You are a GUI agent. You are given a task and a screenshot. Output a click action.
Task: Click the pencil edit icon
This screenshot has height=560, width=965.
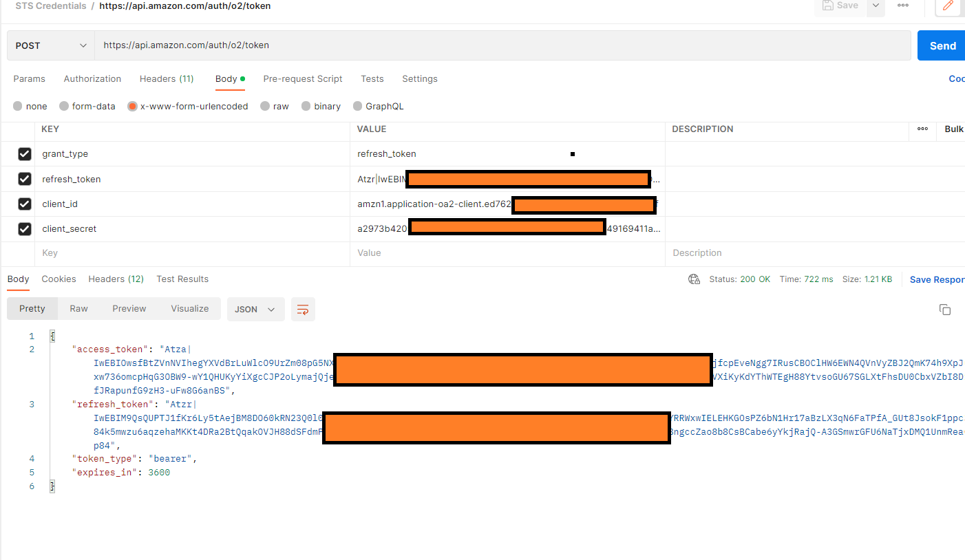click(948, 6)
